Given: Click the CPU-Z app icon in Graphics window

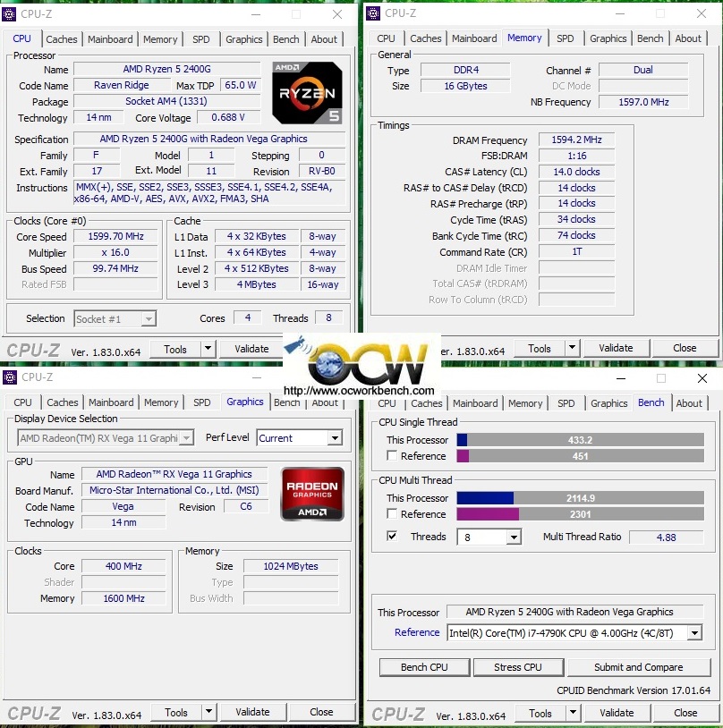Looking at the screenshot, I should coord(10,377).
